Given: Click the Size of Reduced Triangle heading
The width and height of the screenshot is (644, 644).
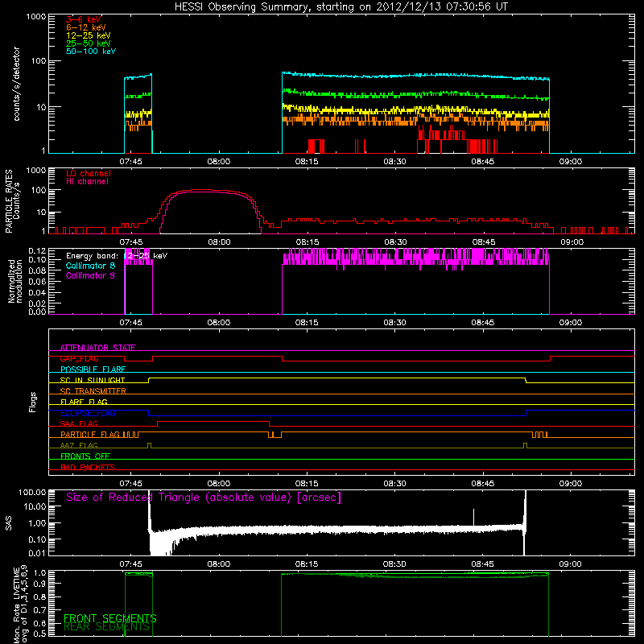Looking at the screenshot, I should pyautogui.click(x=204, y=497).
